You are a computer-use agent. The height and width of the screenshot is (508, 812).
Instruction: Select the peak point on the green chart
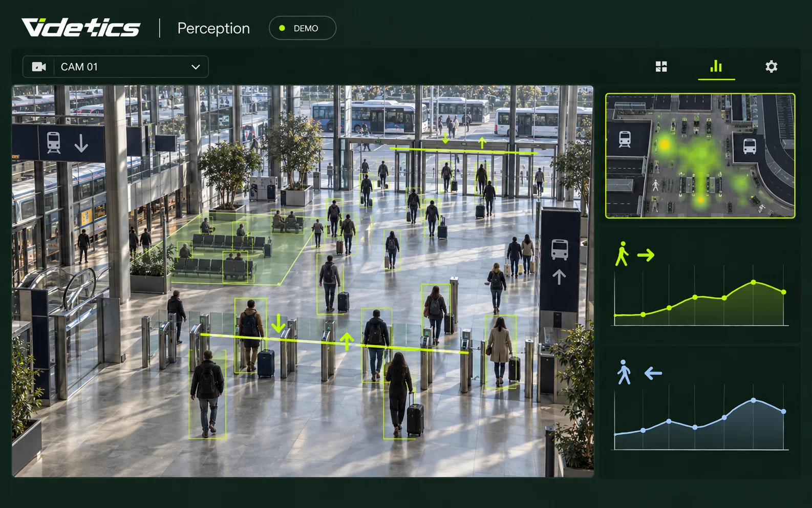coord(753,282)
